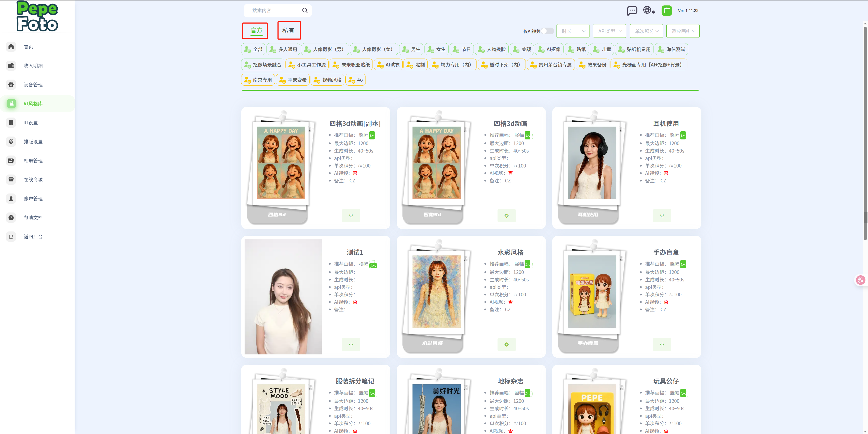The width and height of the screenshot is (868, 434).
Task: Click the 首页 home icon in sidebar
Action: (x=11, y=47)
